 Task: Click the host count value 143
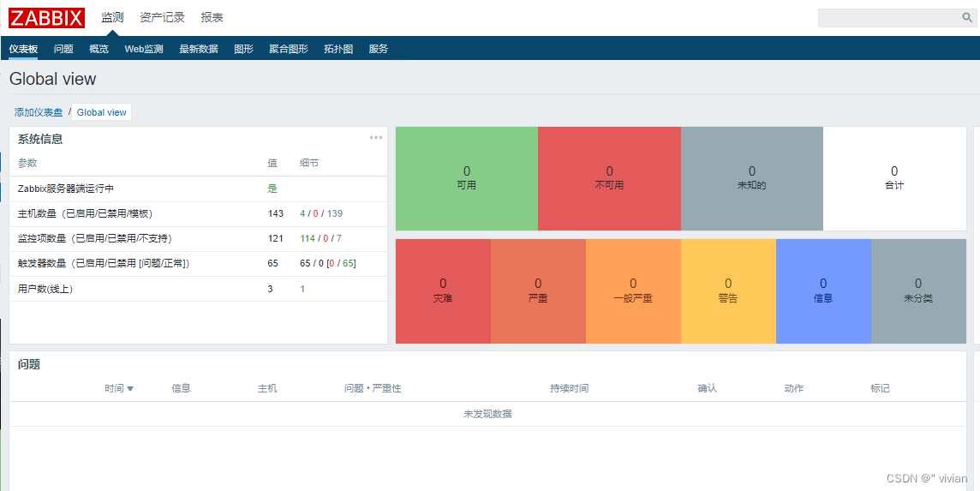pos(276,213)
